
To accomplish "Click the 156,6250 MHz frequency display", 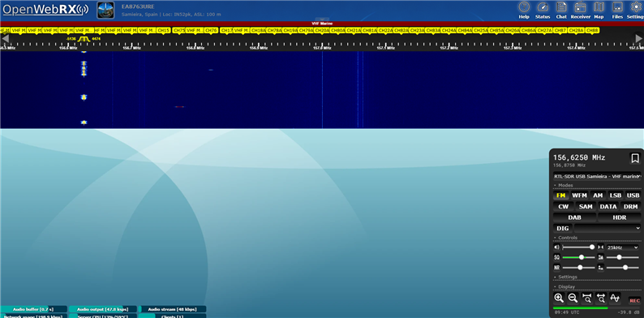I will tap(579, 157).
